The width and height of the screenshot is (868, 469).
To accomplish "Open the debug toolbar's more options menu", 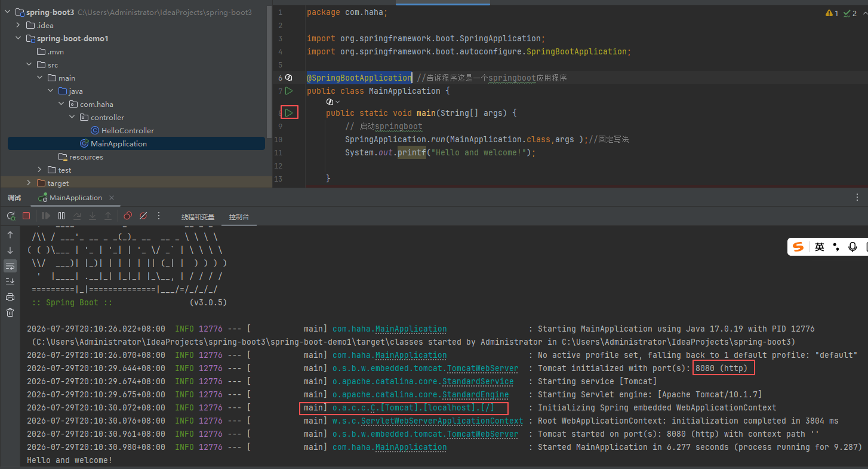I will [x=159, y=216].
